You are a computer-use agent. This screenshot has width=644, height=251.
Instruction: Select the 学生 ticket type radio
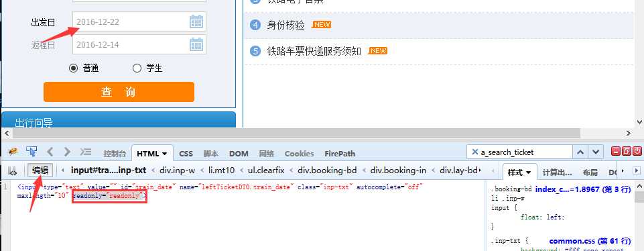pyautogui.click(x=137, y=68)
